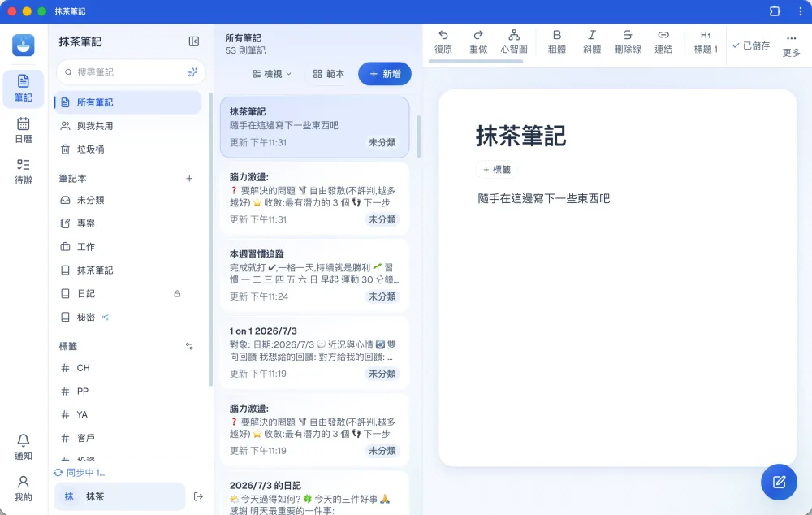Toggle bold (粗體) formatting
This screenshot has height=515, width=812.
[557, 41]
